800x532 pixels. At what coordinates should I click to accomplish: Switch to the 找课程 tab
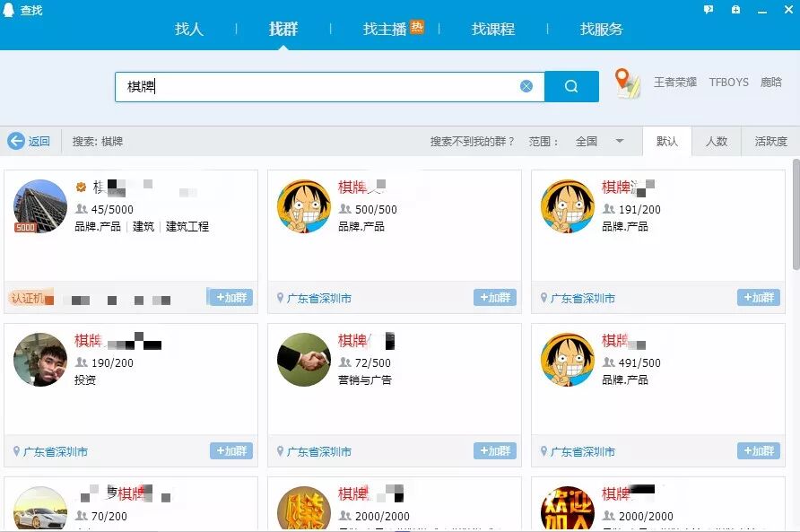coord(491,28)
